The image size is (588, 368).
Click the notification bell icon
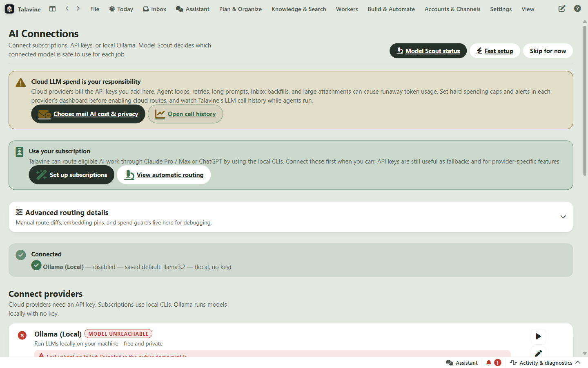[x=489, y=363]
